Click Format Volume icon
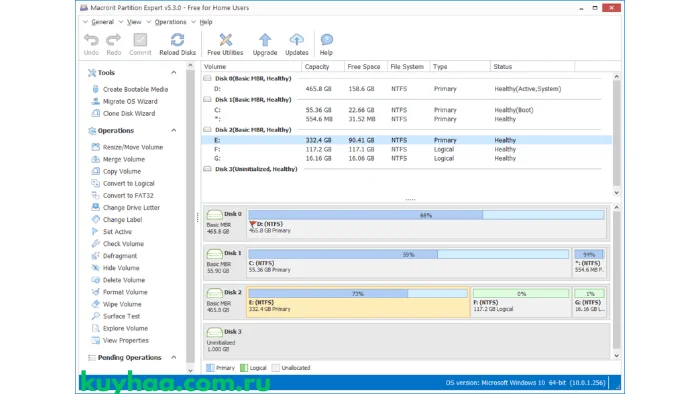 coord(95,292)
